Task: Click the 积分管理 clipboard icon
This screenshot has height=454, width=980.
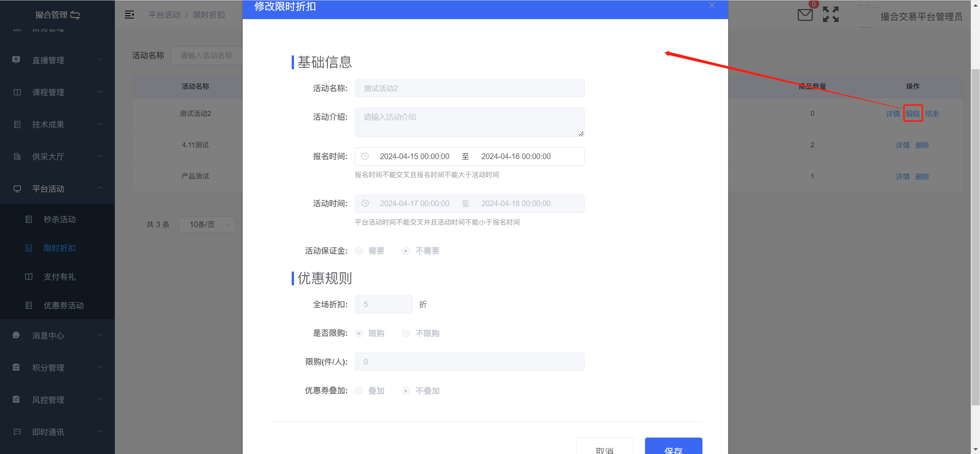Action: point(16,367)
